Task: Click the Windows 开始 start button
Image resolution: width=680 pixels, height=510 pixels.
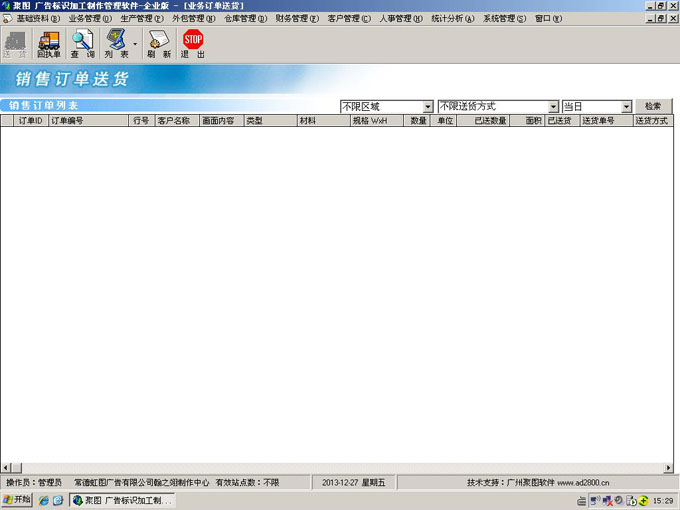Action: pos(17,499)
